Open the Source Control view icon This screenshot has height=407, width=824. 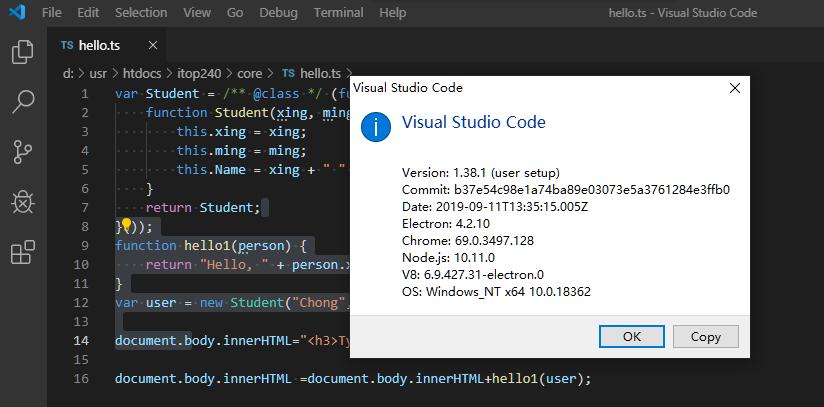[23, 152]
